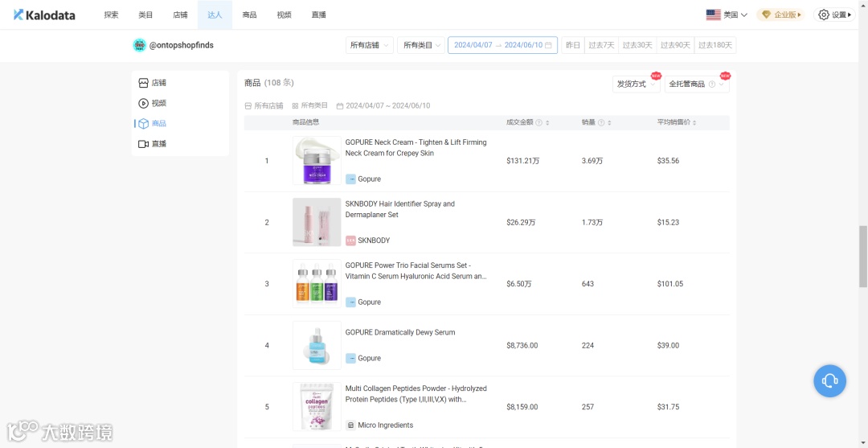Screen dimensions: 868x448
Task: Open the US flag country icon
Action: click(x=713, y=15)
